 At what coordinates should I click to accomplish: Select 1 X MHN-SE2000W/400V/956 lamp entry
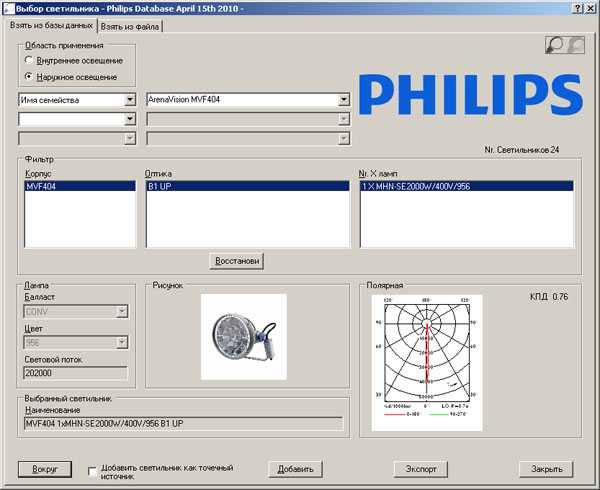pyautogui.click(x=467, y=186)
